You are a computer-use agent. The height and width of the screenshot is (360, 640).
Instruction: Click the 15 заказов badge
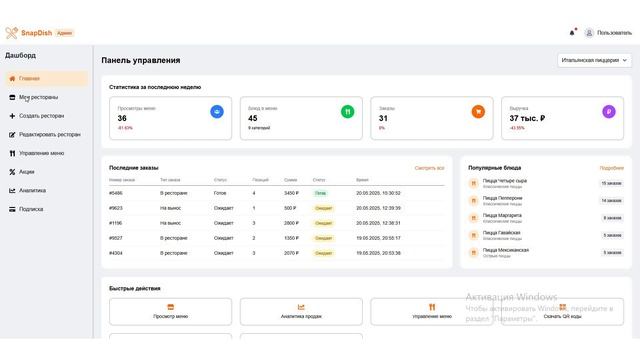pyautogui.click(x=611, y=183)
